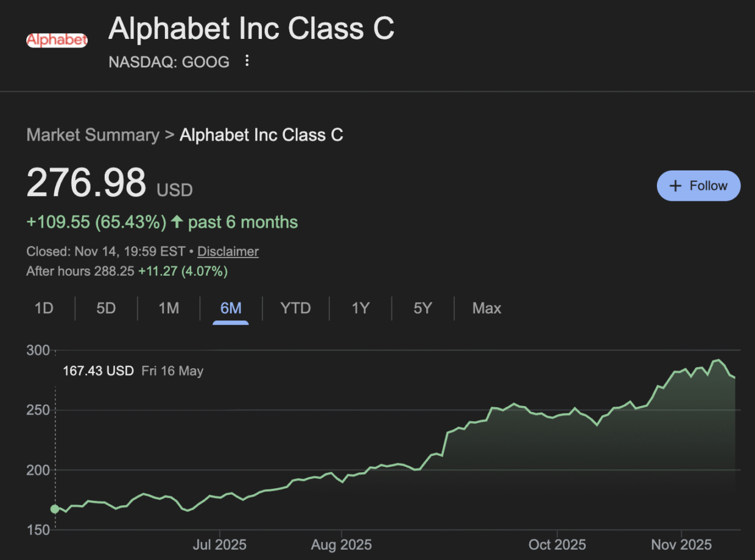
Task: Click the Alphabet logo icon
Action: tap(57, 40)
